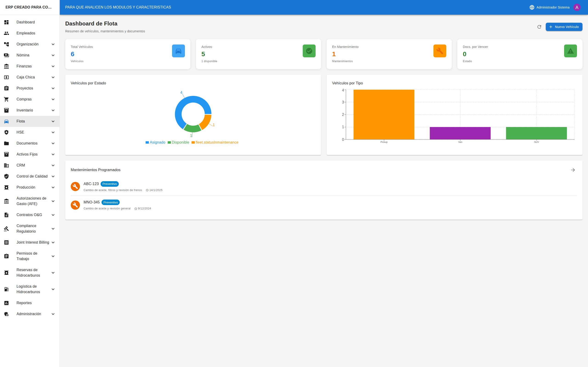
Task: Click the Nuevo Vehículo button
Action: [564, 27]
